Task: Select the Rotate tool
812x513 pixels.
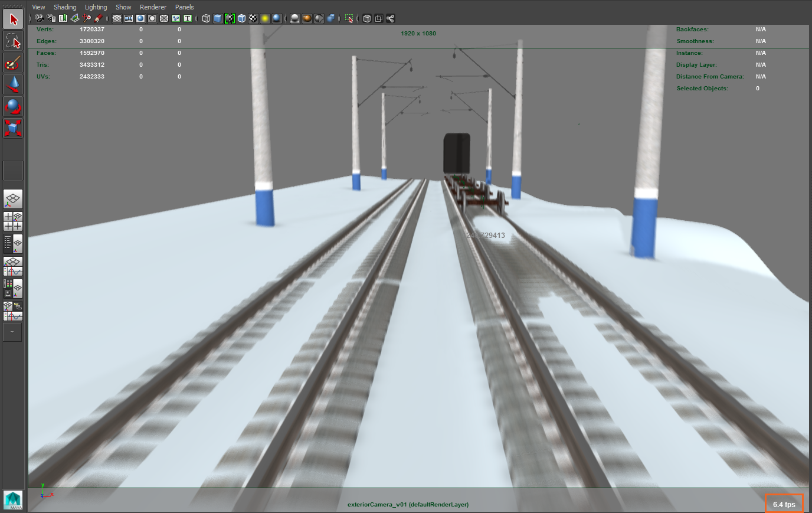Action: [12, 106]
